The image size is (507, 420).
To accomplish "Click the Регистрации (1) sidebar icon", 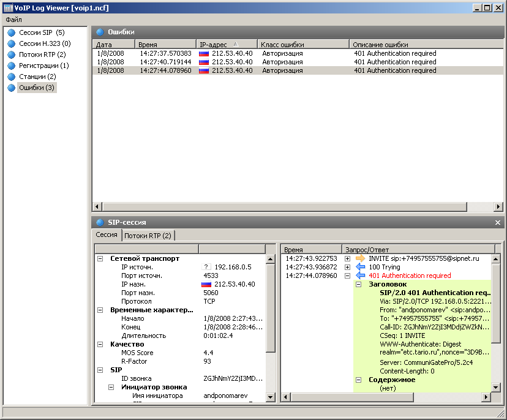I will (x=11, y=66).
